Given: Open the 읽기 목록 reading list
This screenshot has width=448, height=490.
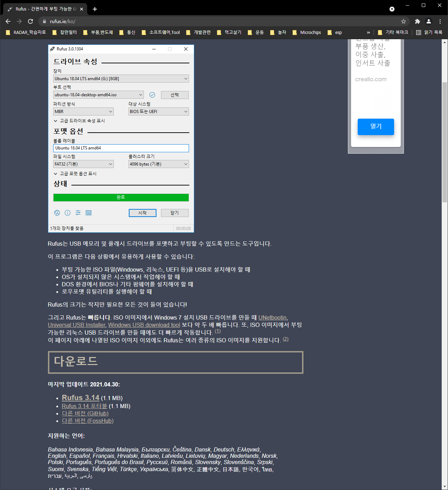Looking at the screenshot, I should (x=429, y=32).
